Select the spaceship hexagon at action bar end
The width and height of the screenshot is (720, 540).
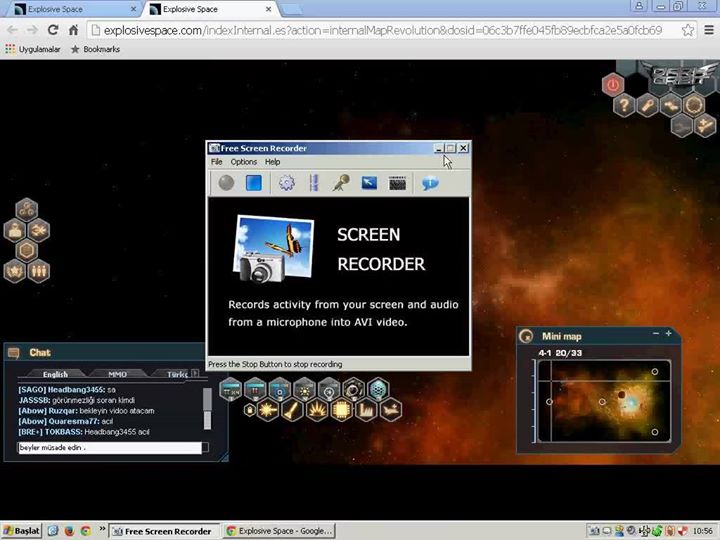(x=391, y=410)
